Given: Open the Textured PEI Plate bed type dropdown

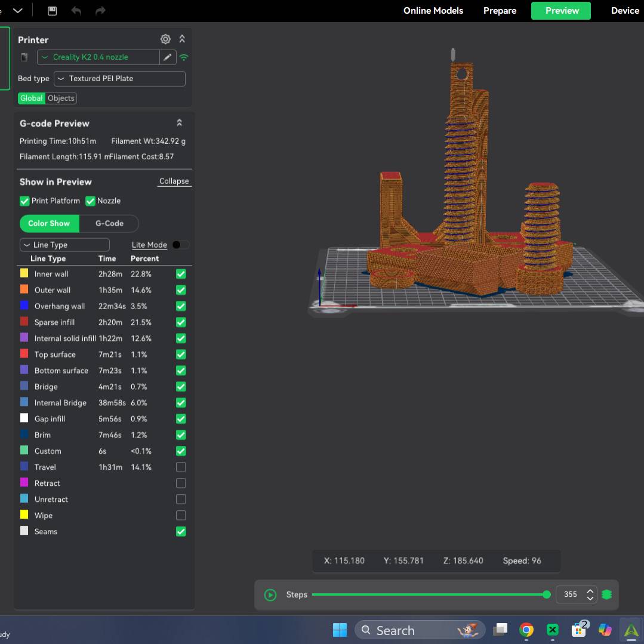Looking at the screenshot, I should tap(119, 79).
